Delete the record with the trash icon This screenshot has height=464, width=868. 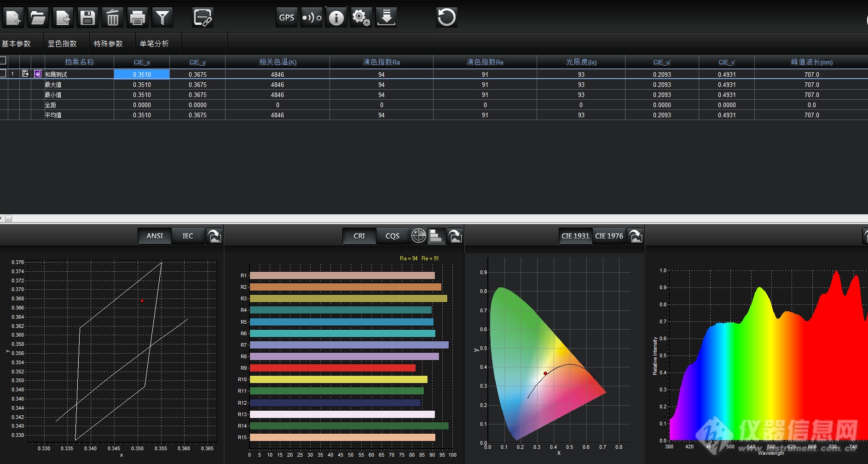click(x=113, y=18)
